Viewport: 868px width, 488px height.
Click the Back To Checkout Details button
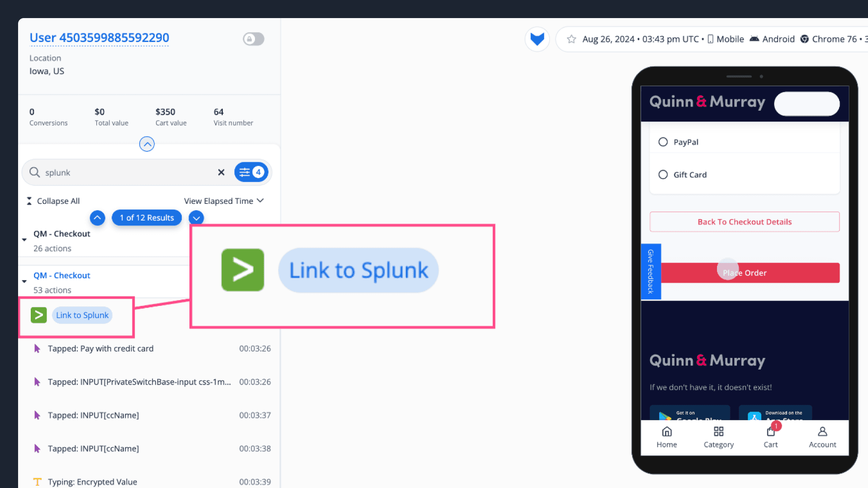(744, 222)
